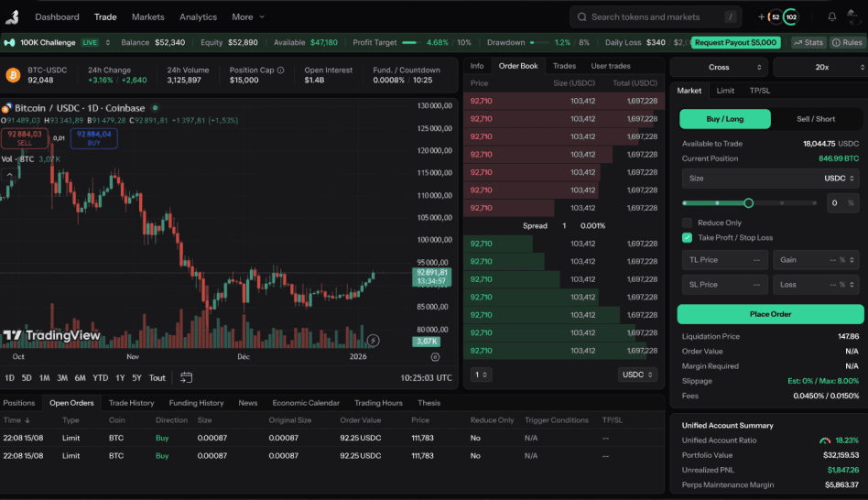Viewport: 868px width, 500px height.
Task: Click the order size percentage slider handle
Action: pos(748,203)
